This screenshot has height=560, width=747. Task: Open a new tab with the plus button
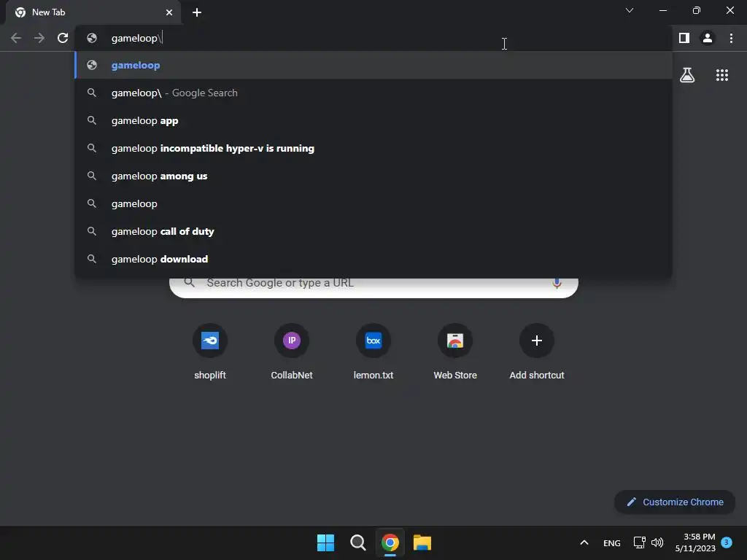pos(197,12)
